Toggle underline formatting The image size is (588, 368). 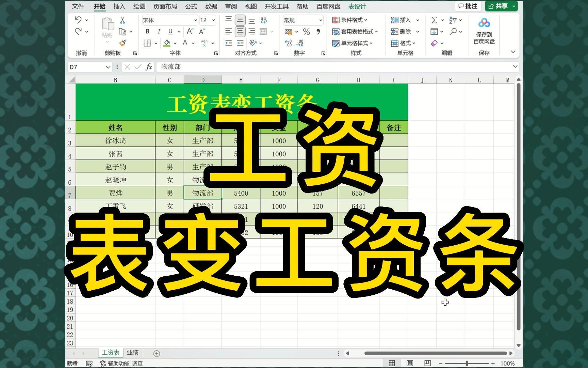(170, 31)
